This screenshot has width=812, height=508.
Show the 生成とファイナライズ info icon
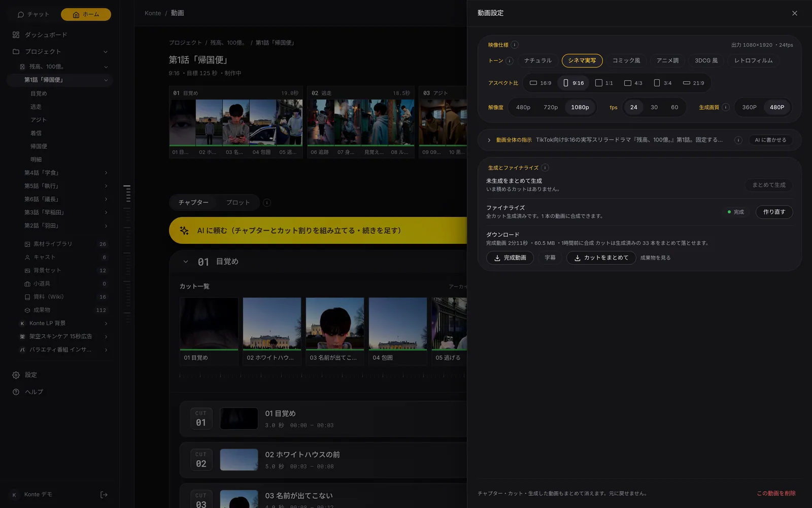click(x=545, y=168)
